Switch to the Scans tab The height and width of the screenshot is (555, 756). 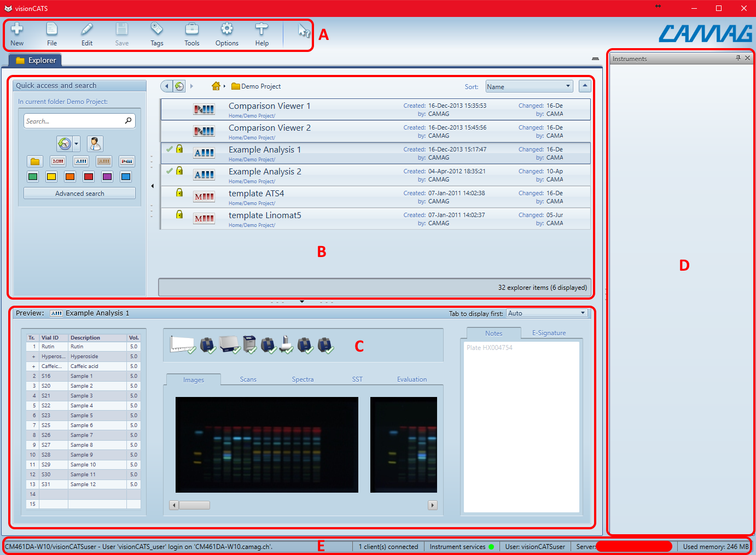click(x=248, y=379)
